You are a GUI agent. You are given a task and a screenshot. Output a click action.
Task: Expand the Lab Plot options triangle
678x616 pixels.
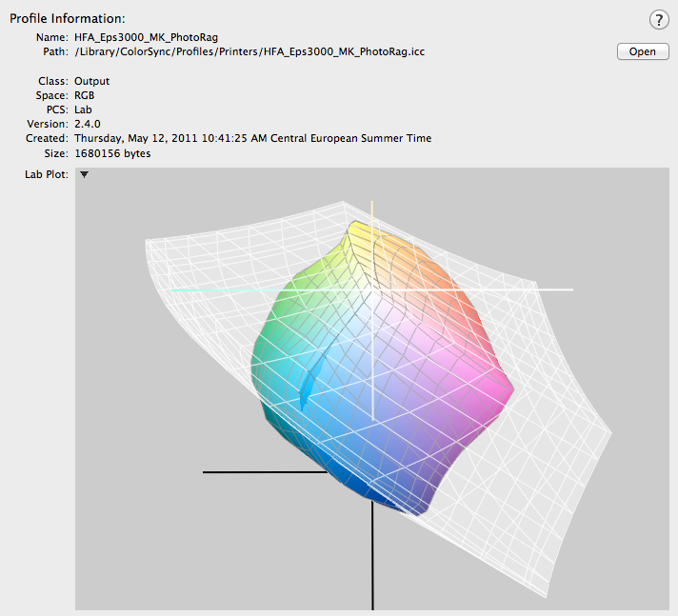point(85,174)
